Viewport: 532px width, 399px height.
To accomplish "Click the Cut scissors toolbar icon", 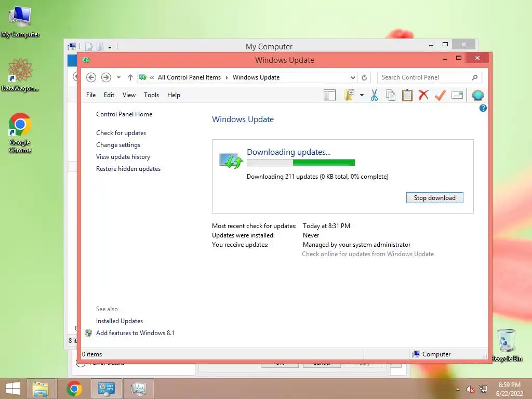I will [374, 96].
